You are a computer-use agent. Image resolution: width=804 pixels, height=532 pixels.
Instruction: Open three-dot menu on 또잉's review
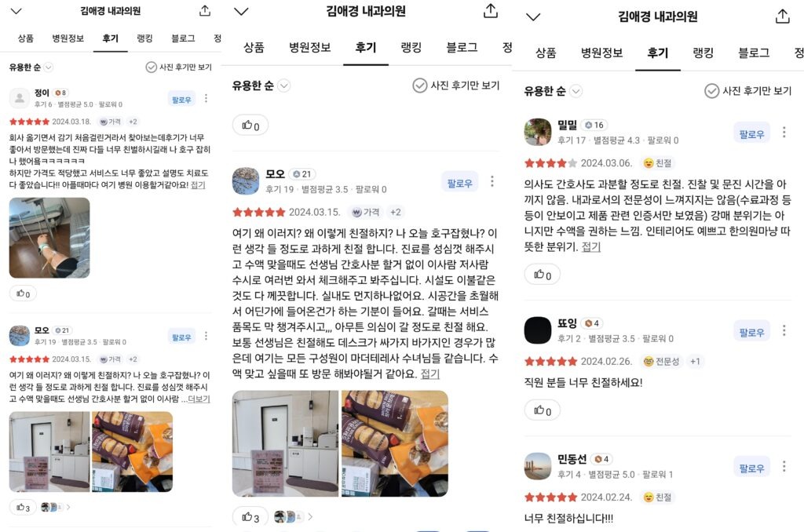[x=784, y=330]
